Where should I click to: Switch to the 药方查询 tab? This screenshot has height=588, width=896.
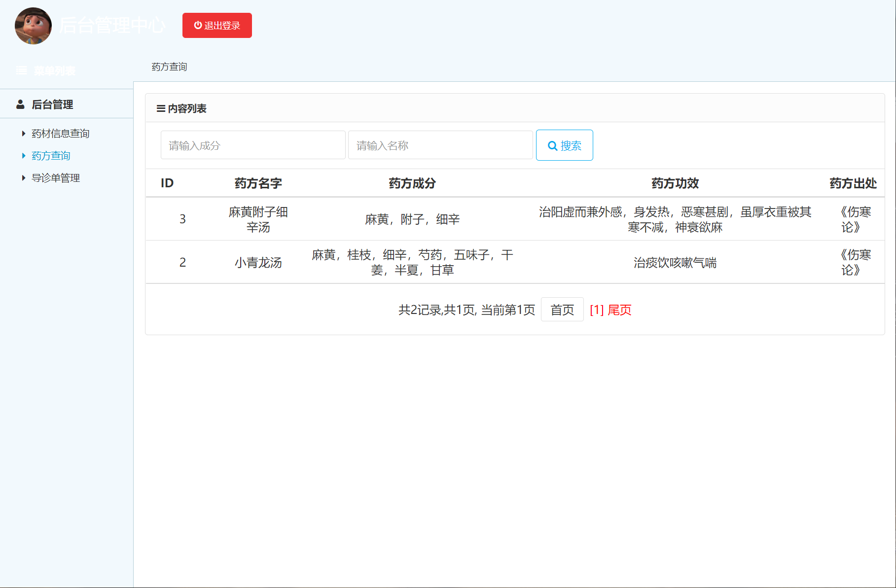click(170, 67)
